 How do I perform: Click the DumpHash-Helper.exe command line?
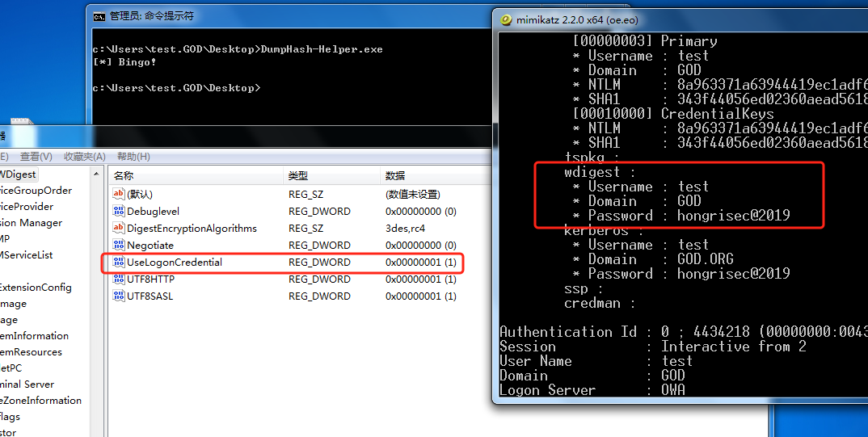(x=238, y=49)
